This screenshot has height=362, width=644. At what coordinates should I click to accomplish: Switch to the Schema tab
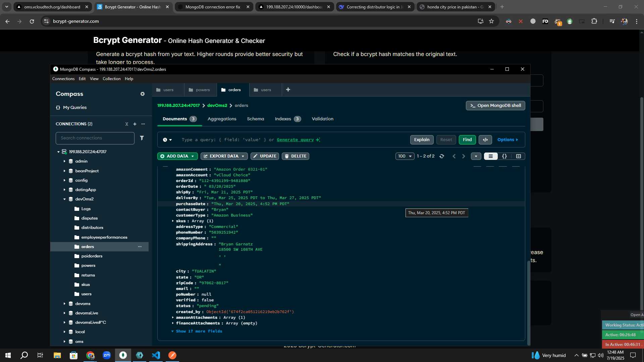click(256, 119)
